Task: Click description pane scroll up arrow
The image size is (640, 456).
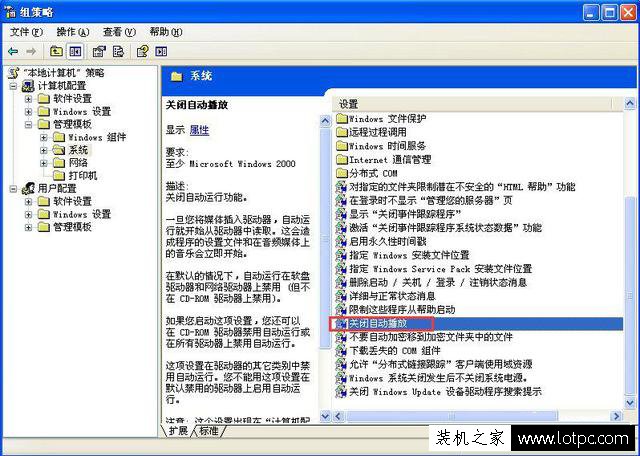Action: coord(325,121)
